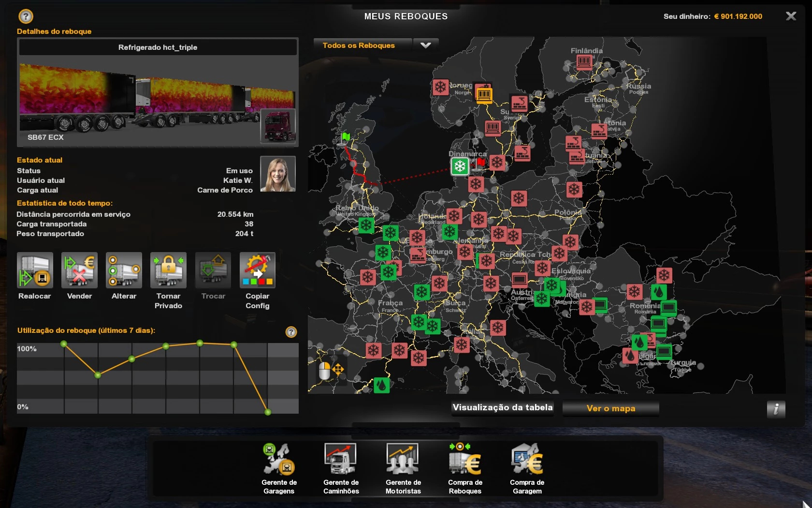Viewport: 812px width, 508px height.
Task: Switch to Visualização da tabela
Action: pos(502,408)
